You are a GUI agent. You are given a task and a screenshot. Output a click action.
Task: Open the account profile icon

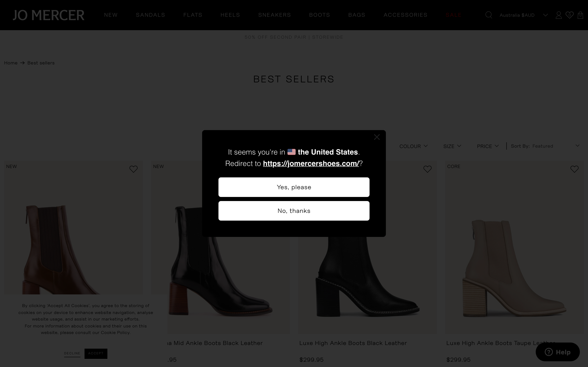(x=559, y=15)
